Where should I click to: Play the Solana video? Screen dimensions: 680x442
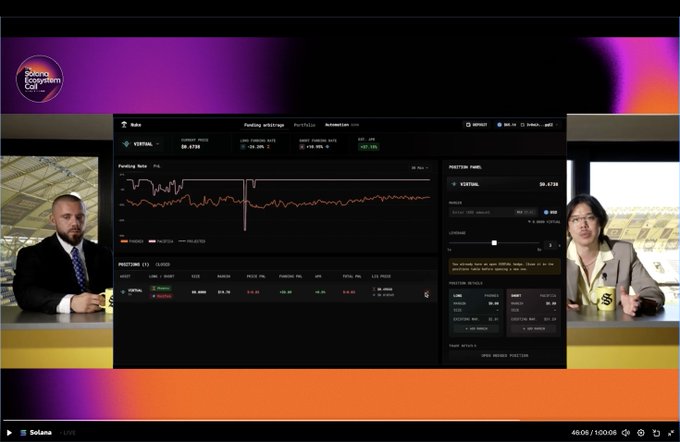click(9, 432)
